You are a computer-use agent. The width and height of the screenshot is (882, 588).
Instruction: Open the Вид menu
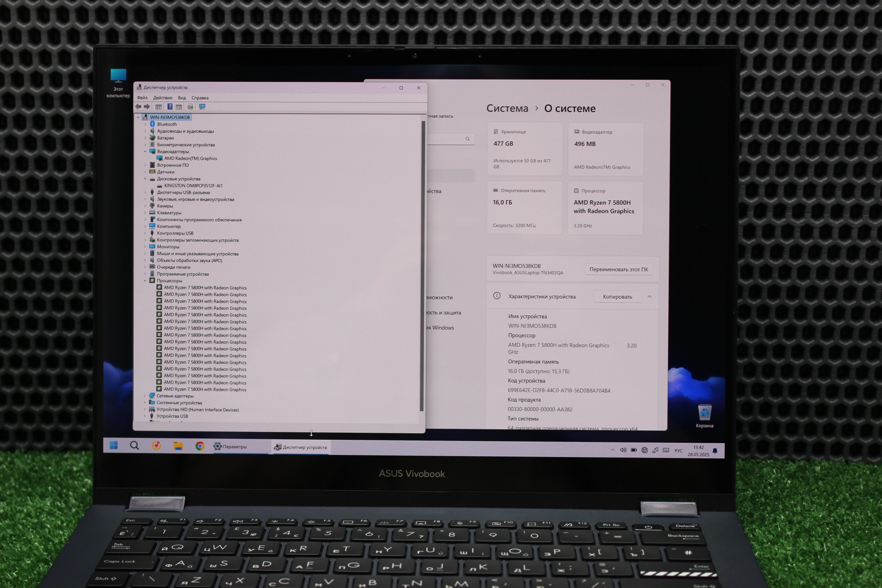pos(182,98)
